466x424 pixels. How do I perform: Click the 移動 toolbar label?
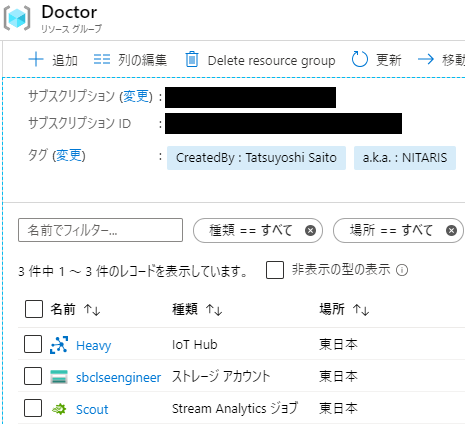coord(454,60)
